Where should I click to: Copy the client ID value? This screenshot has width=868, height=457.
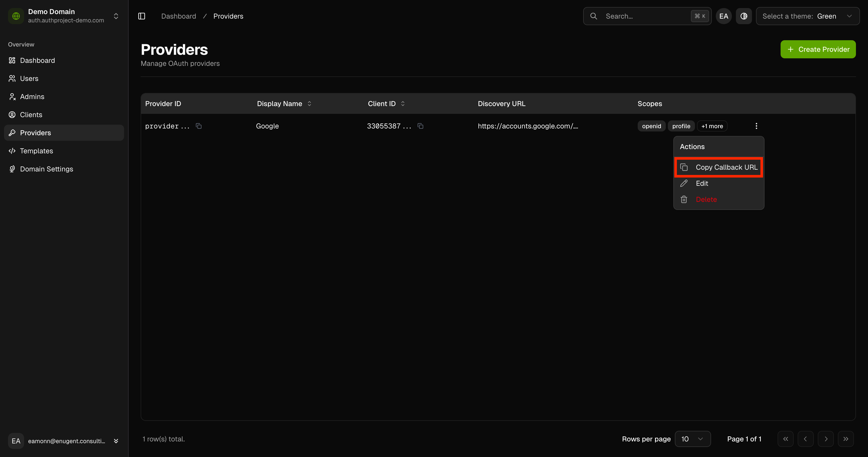pos(420,126)
